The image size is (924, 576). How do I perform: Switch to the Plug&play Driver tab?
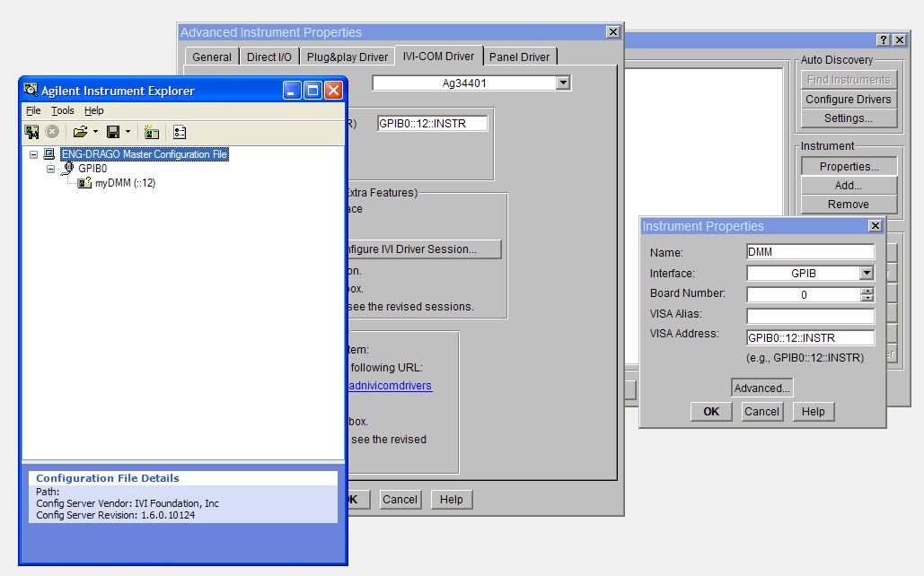click(348, 57)
